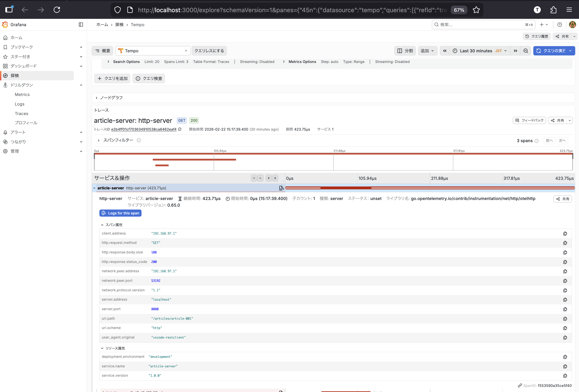Viewport: 579px width, 392px height.
Task: Shift time range backward with double-left arrows
Action: point(445,51)
